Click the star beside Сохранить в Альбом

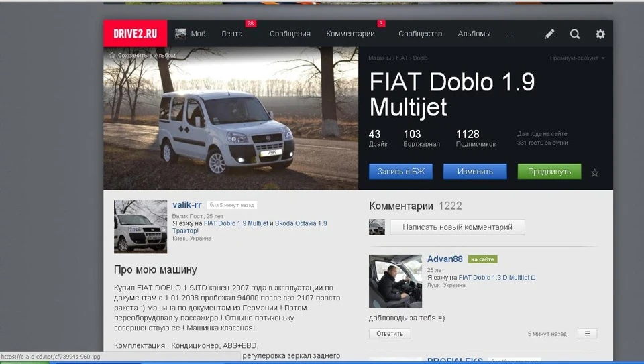pos(112,55)
